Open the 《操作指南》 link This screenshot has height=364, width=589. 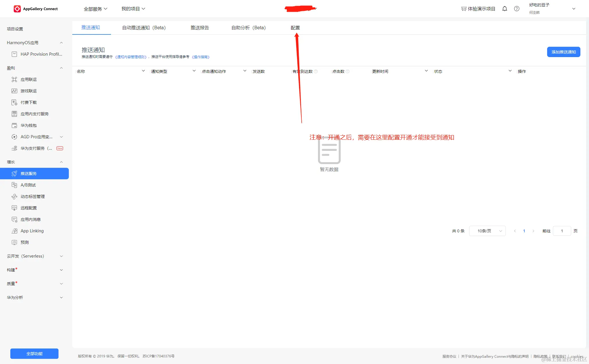coord(201,57)
